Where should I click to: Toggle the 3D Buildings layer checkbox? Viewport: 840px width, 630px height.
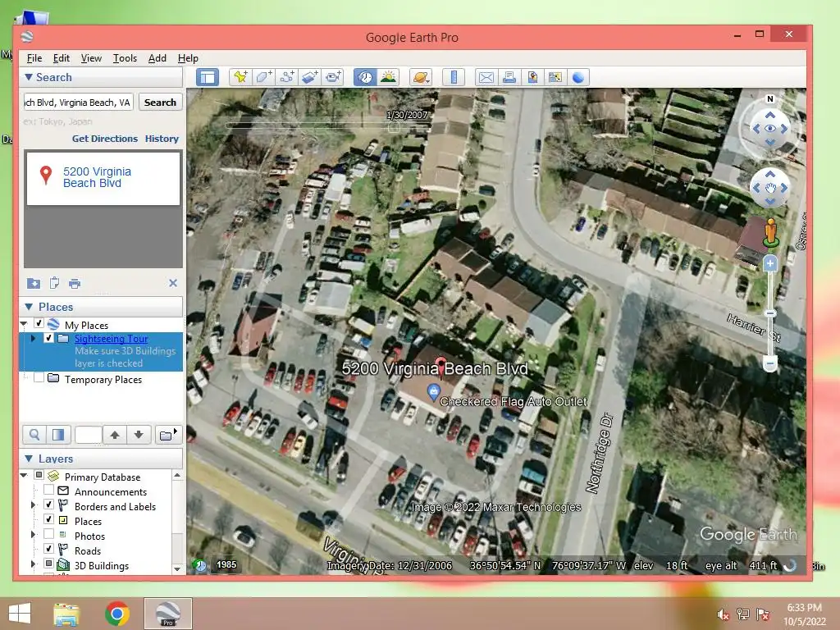(x=48, y=564)
